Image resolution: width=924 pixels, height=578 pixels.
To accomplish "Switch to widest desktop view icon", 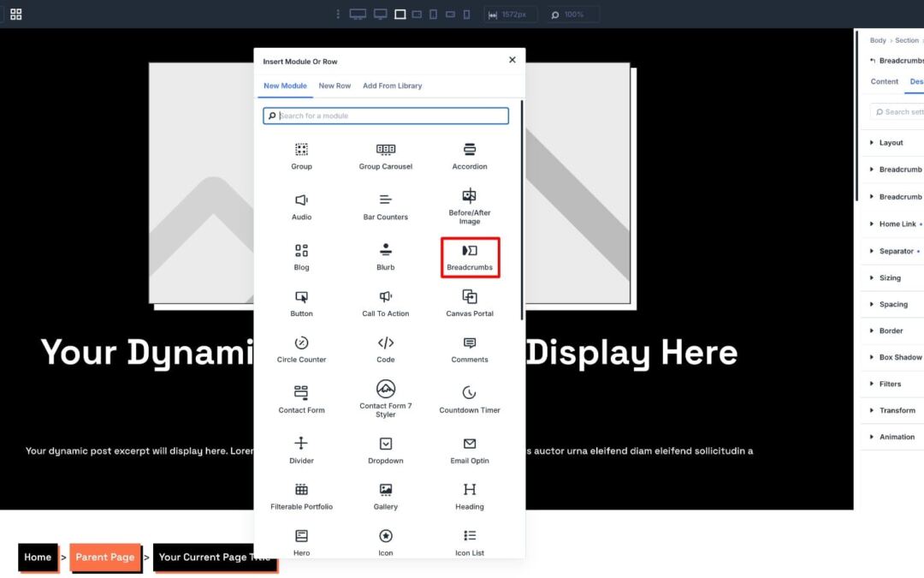I will click(358, 15).
